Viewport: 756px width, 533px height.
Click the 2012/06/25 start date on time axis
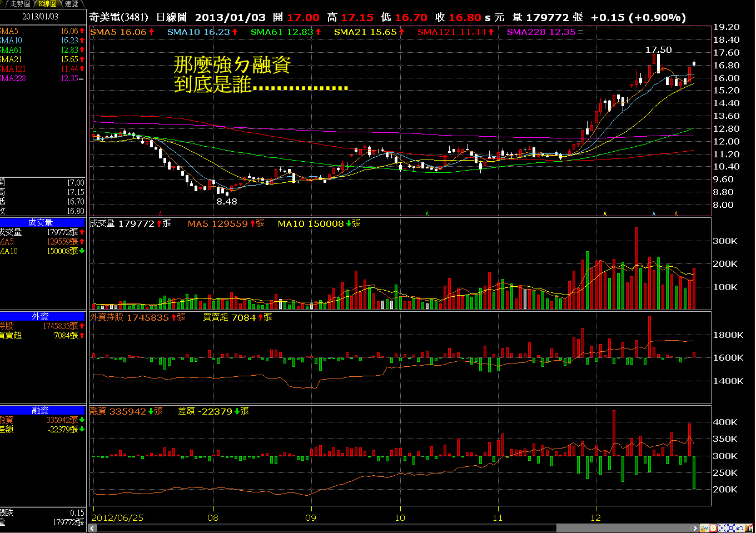(x=117, y=518)
